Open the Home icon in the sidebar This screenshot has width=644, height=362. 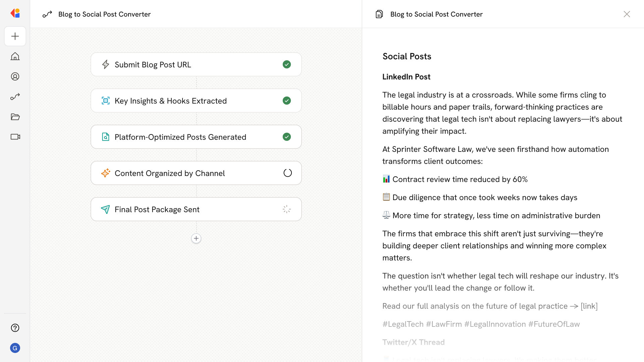point(15,56)
